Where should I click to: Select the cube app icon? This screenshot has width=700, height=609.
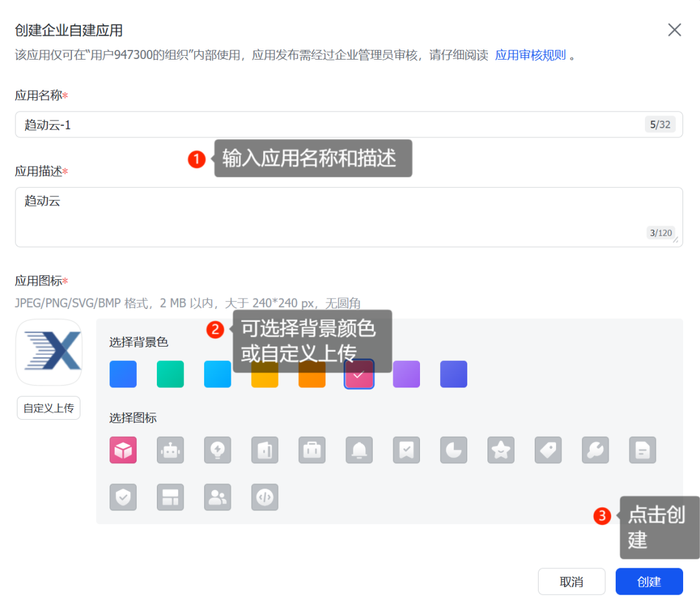122,450
